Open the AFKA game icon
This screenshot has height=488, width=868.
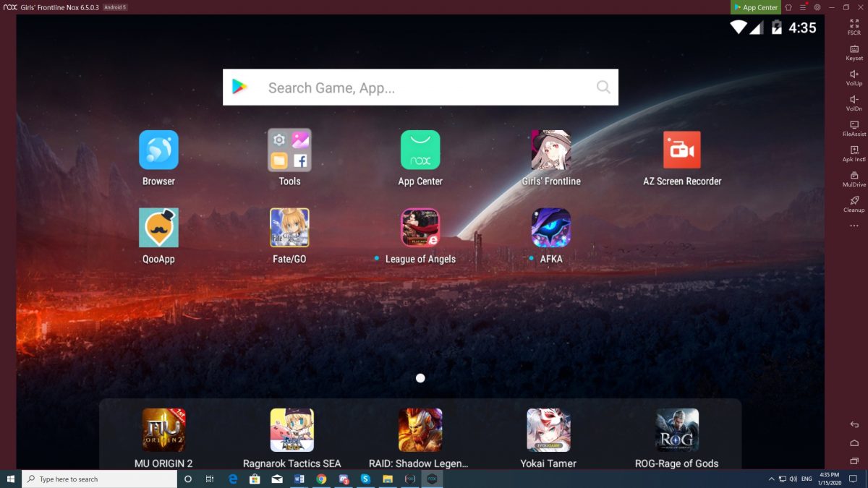pos(550,228)
